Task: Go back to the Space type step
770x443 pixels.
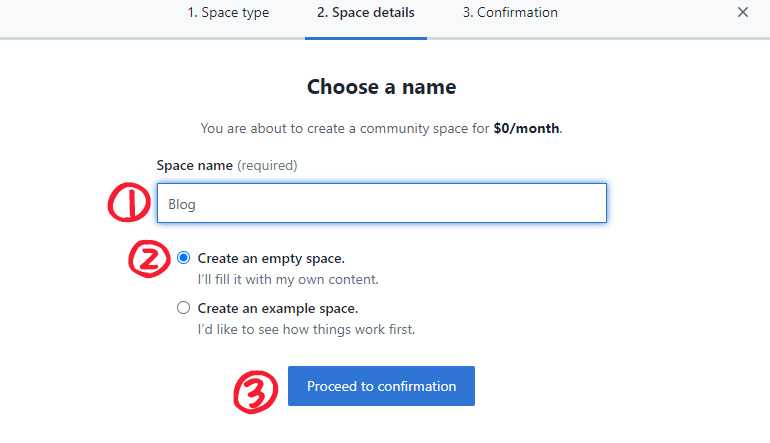Action: pos(228,13)
